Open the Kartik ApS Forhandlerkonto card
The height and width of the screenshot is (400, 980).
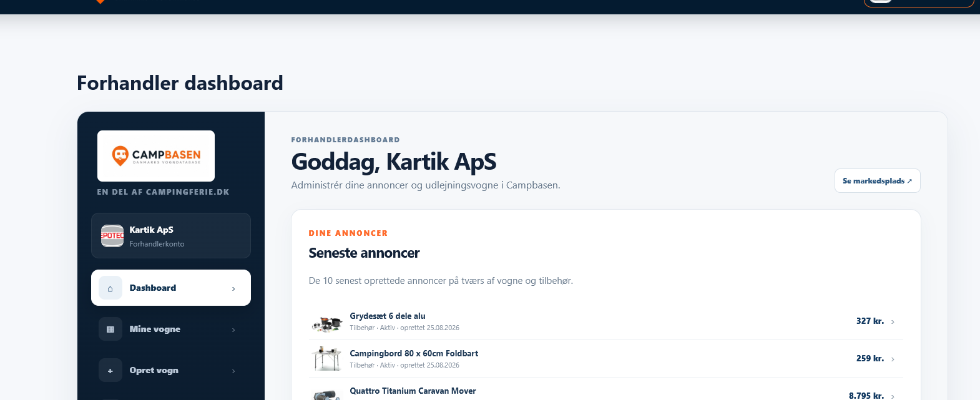tap(171, 236)
